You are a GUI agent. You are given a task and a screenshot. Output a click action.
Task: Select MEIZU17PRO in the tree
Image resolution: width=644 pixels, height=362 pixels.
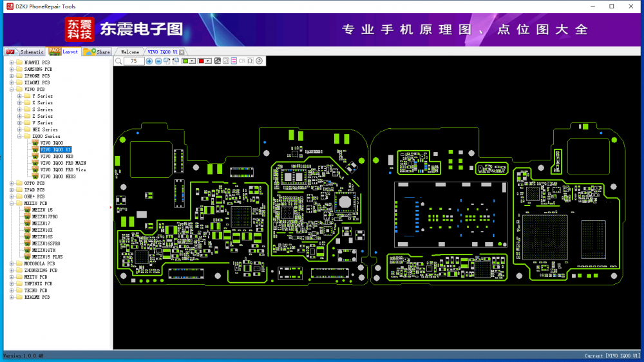tap(45, 216)
